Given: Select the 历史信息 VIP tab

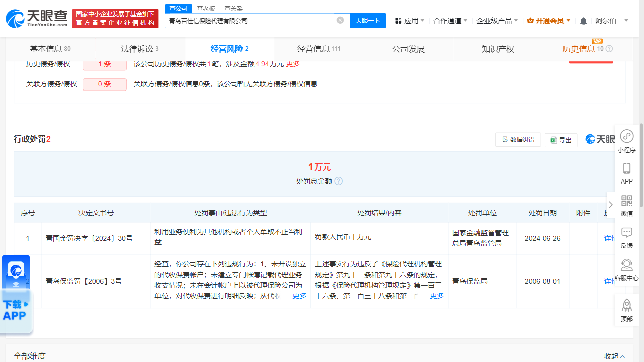Looking at the screenshot, I should (x=582, y=49).
